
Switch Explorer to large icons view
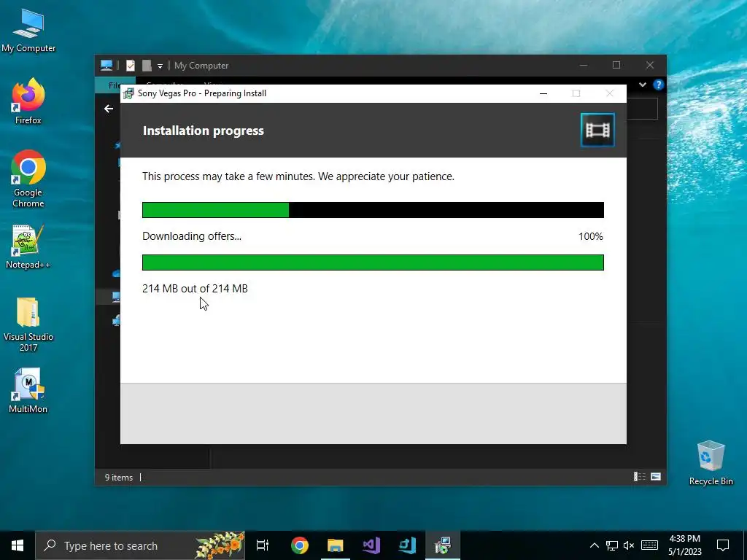pyautogui.click(x=656, y=477)
